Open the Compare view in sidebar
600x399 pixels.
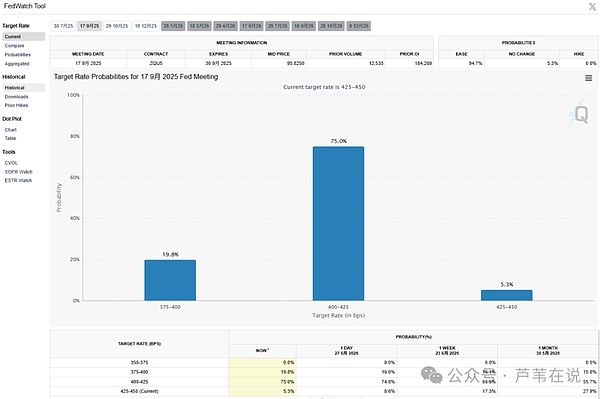point(15,46)
